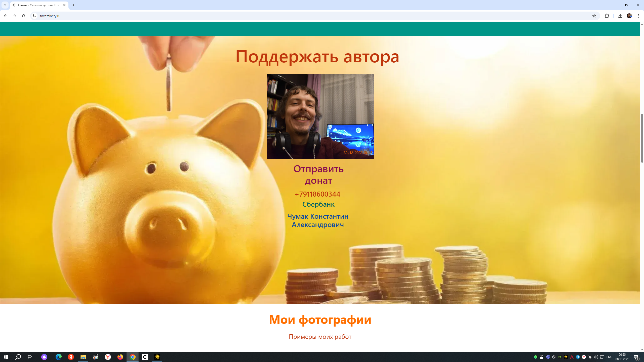
Task: Open the Chrome extensions puzzle icon
Action: (607, 16)
